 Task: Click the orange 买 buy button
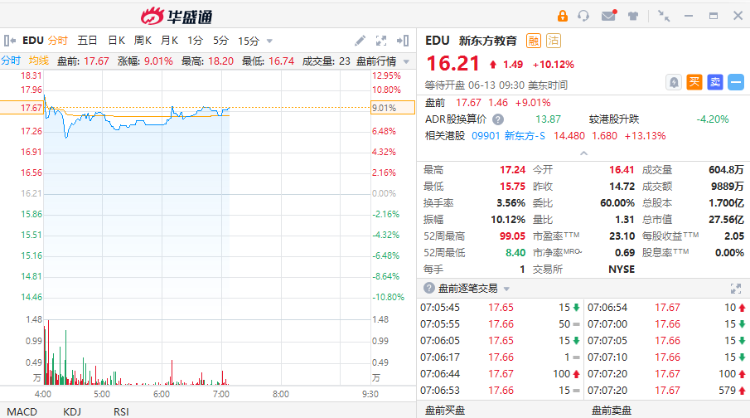tap(694, 82)
